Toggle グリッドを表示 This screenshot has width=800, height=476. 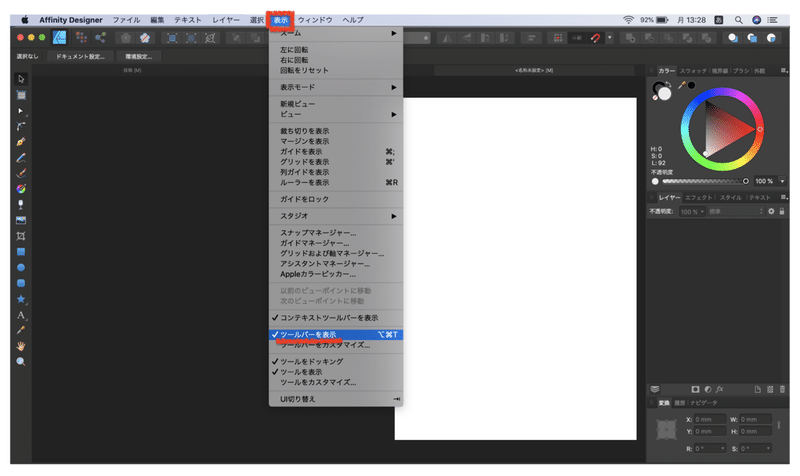click(x=336, y=162)
